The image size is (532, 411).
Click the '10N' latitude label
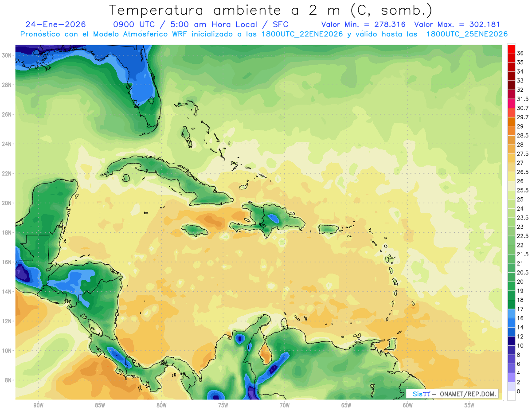7,351
